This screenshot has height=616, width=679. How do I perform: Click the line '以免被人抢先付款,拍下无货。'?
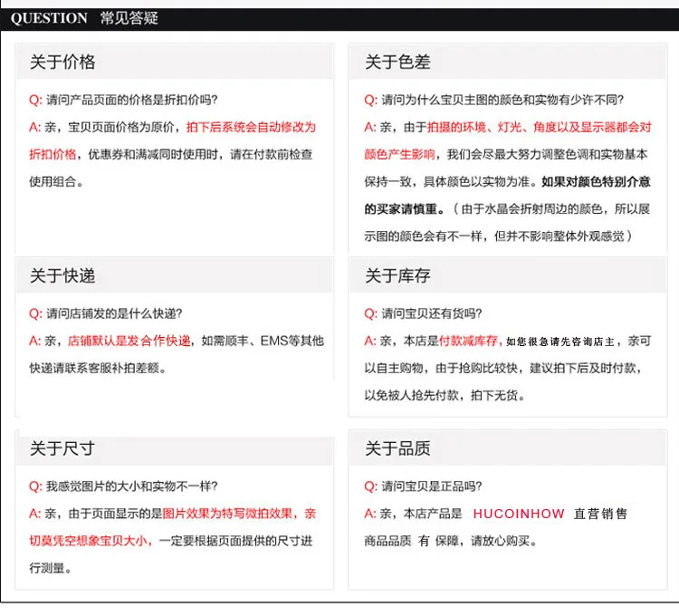[x=445, y=396]
